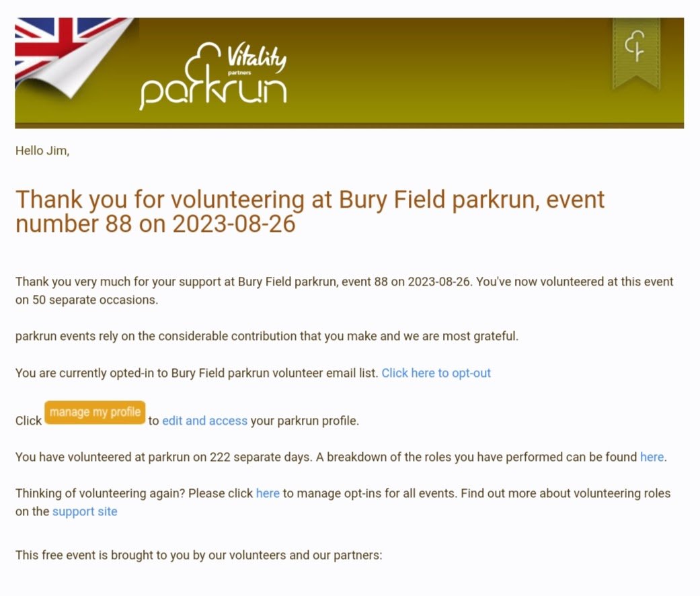Image resolution: width=700 pixels, height=596 pixels.
Task: Click the 'currently opted-in' sentence text
Action: point(196,373)
